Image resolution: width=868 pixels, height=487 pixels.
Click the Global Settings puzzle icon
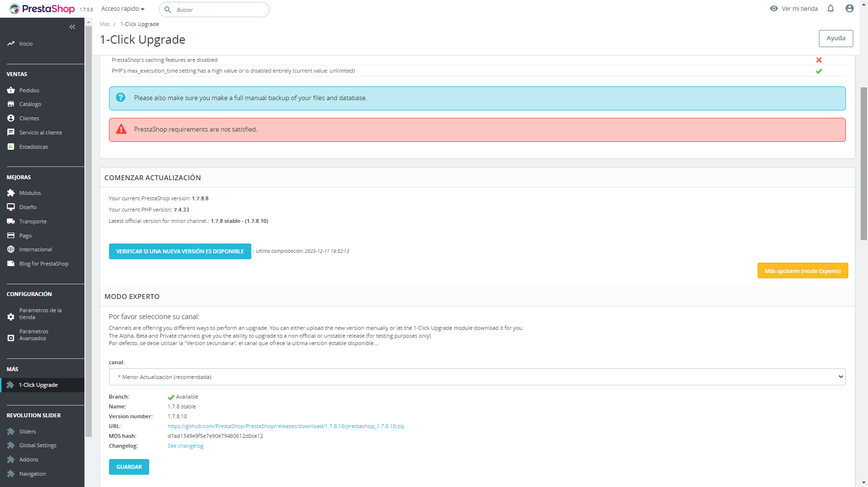coord(11,445)
